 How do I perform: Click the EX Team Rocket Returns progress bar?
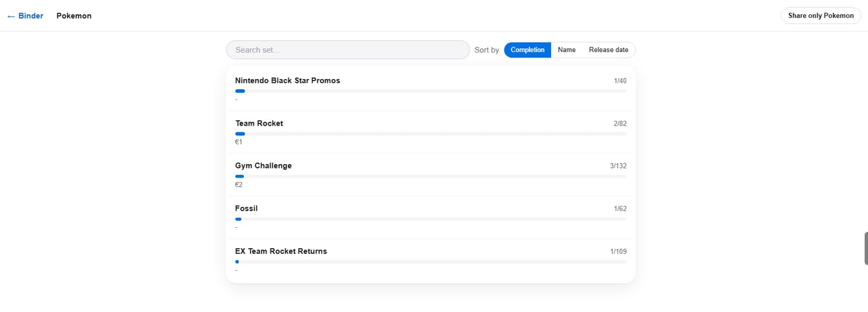click(x=431, y=262)
